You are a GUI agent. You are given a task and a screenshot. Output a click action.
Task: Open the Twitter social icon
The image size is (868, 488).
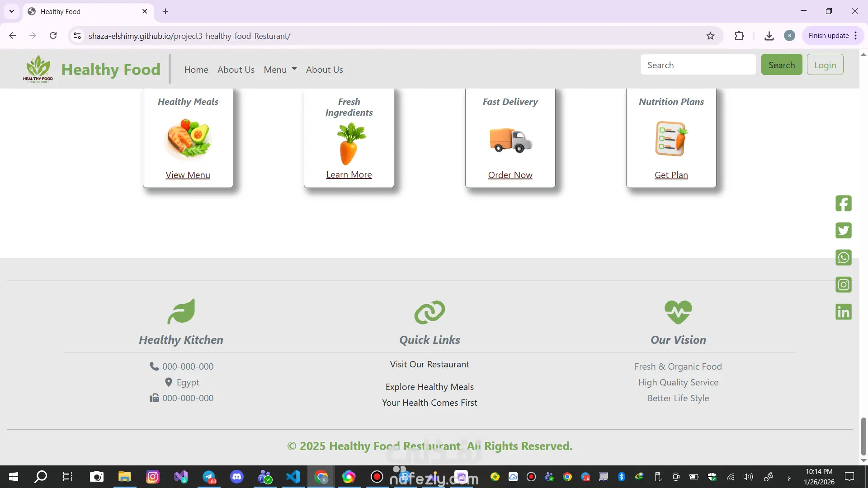(x=843, y=230)
